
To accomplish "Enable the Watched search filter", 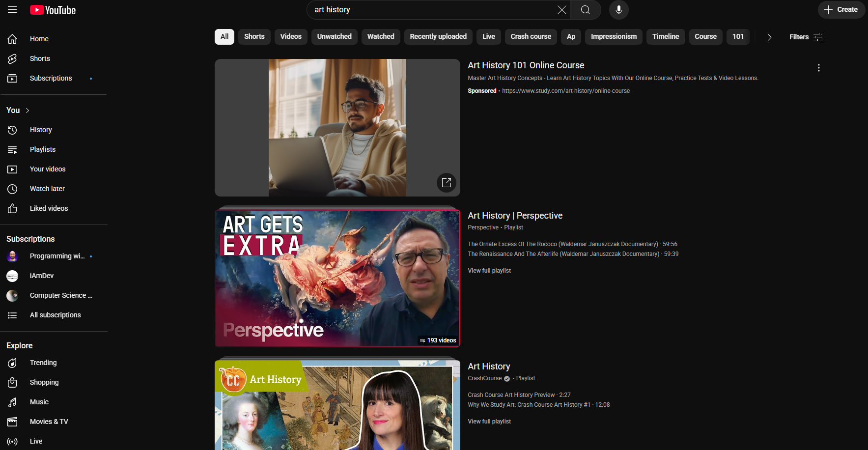I will 380,36.
